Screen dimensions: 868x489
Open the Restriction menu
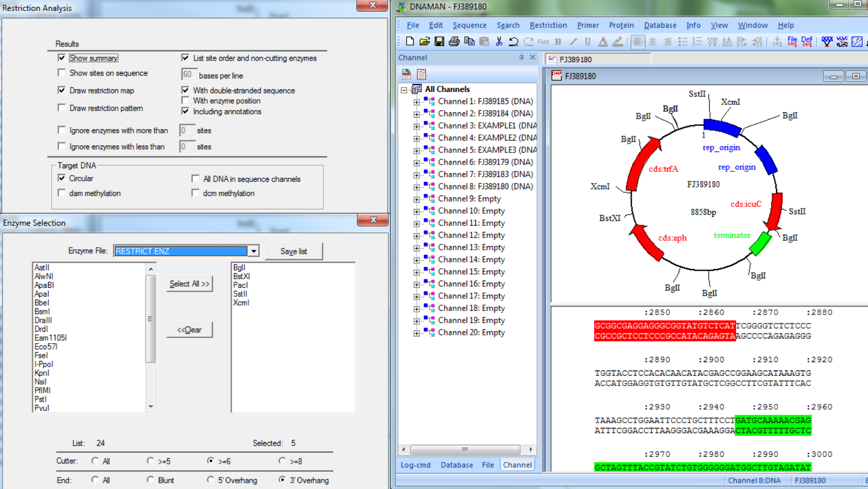coord(548,25)
